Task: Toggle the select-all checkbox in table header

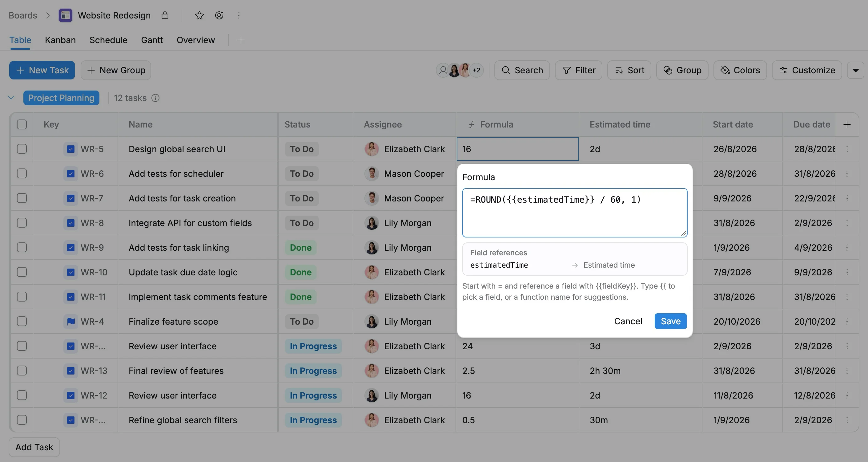Action: tap(22, 124)
